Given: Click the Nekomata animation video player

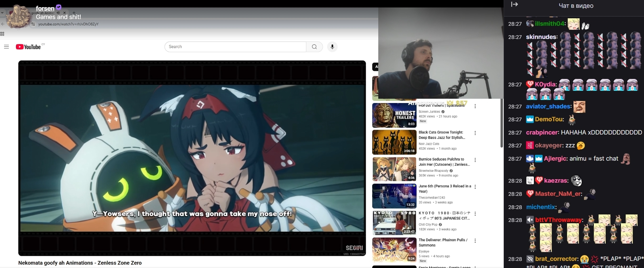Looking at the screenshot, I should [x=192, y=158].
